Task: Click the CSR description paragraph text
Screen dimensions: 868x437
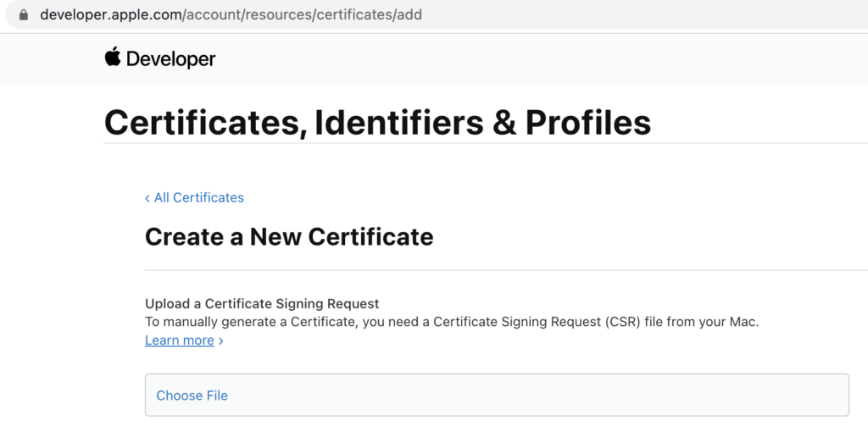Action: pyautogui.click(x=452, y=322)
